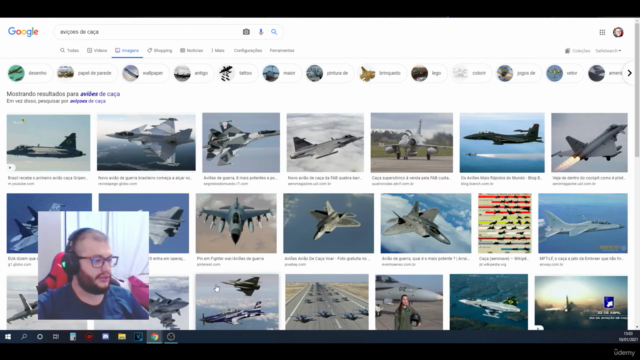Open Novo avião de guerra brasileiro thumbnail
Image resolution: width=640 pixels, height=360 pixels.
coord(146,142)
